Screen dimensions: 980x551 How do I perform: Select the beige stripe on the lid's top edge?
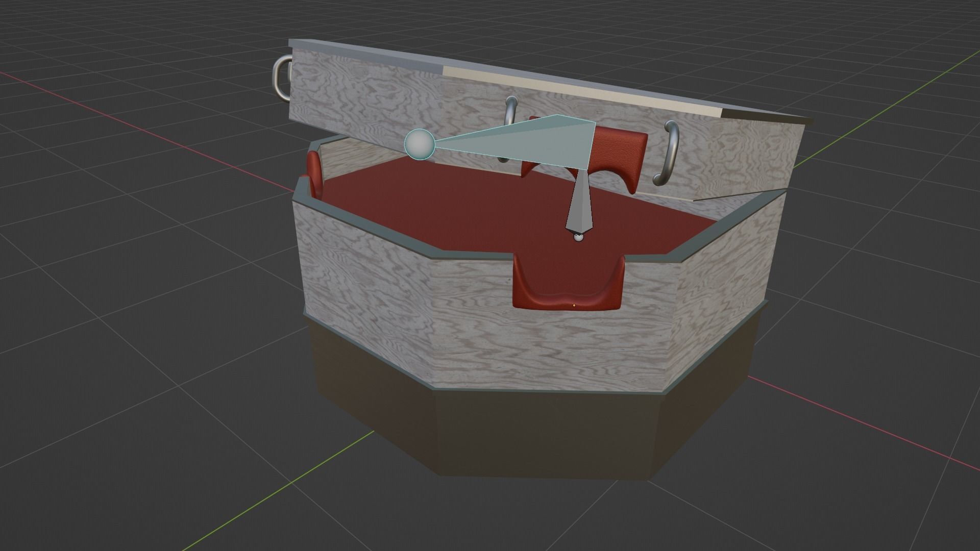coord(582,92)
